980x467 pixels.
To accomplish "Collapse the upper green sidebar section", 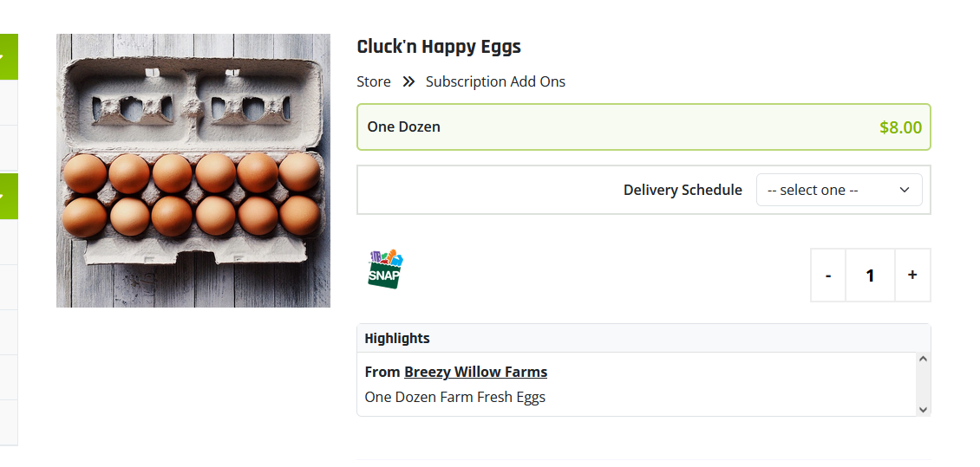I will (8, 57).
